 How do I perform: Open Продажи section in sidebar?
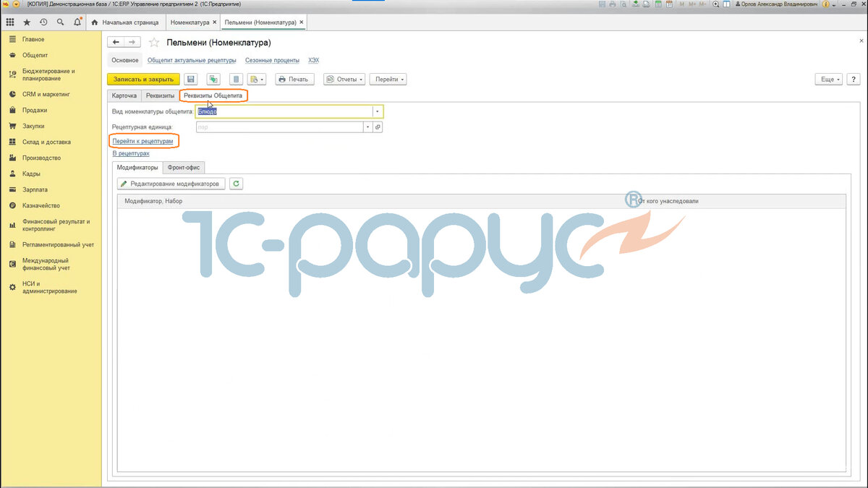[35, 110]
